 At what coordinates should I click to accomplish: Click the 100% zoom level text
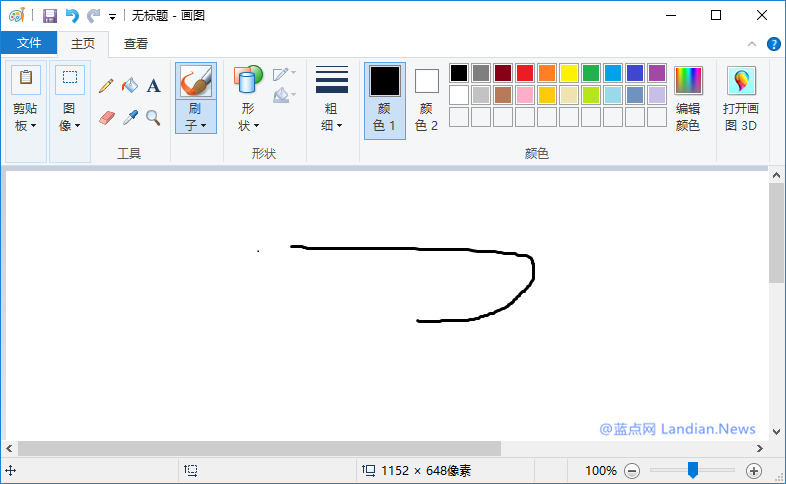pyautogui.click(x=601, y=471)
